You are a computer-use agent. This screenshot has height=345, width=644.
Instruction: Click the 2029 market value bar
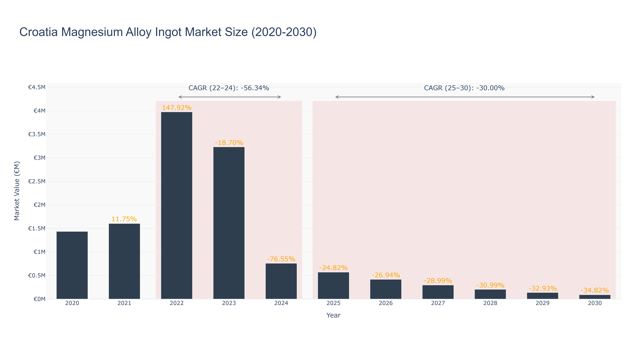(542, 296)
